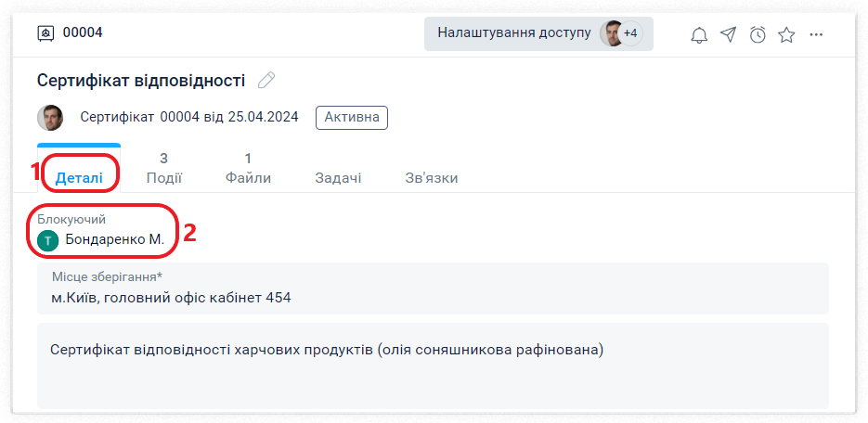Click into the Місце зберігання field

(x=432, y=298)
